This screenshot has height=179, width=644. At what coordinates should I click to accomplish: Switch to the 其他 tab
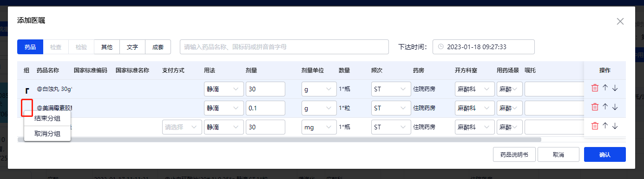(107, 47)
